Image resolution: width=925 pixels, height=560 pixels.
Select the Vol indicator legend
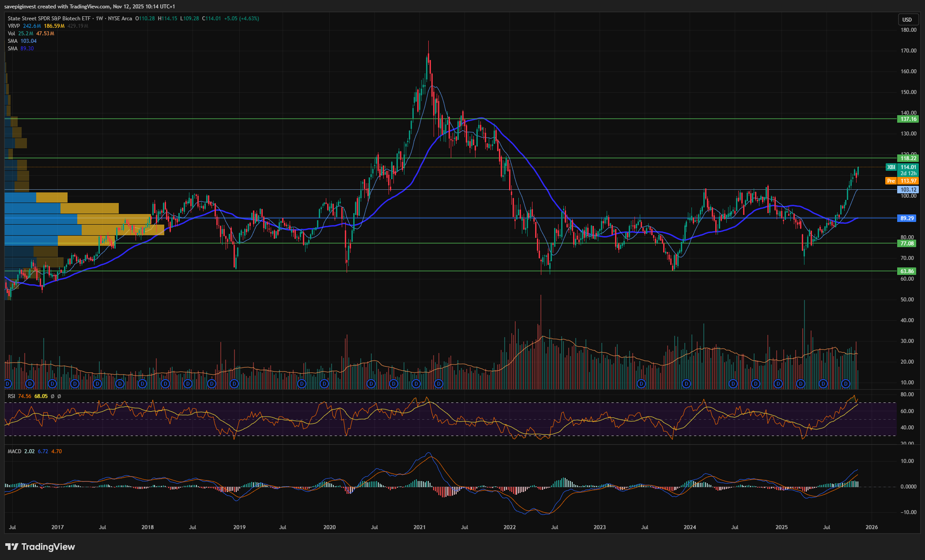coord(11,34)
